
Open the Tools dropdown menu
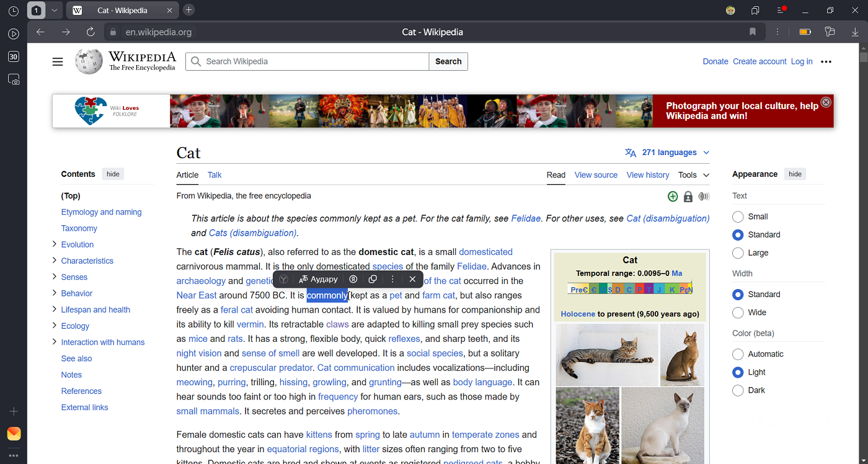(x=693, y=175)
